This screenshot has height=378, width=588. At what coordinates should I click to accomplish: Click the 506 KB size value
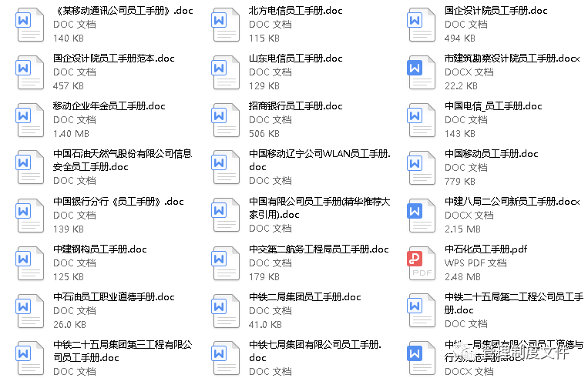[264, 133]
